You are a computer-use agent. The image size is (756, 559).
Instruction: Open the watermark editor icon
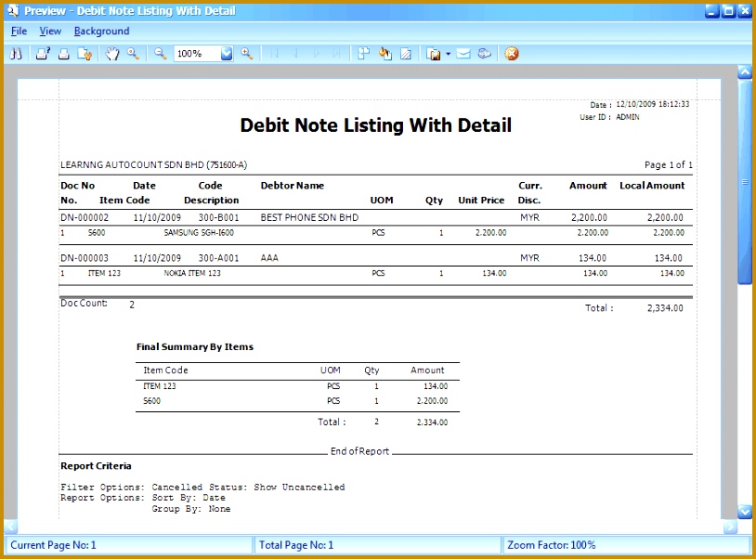(x=403, y=53)
